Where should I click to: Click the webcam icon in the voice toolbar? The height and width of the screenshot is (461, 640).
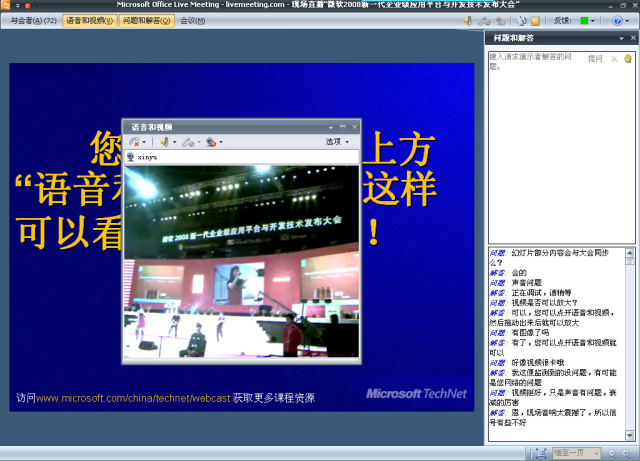click(x=211, y=142)
